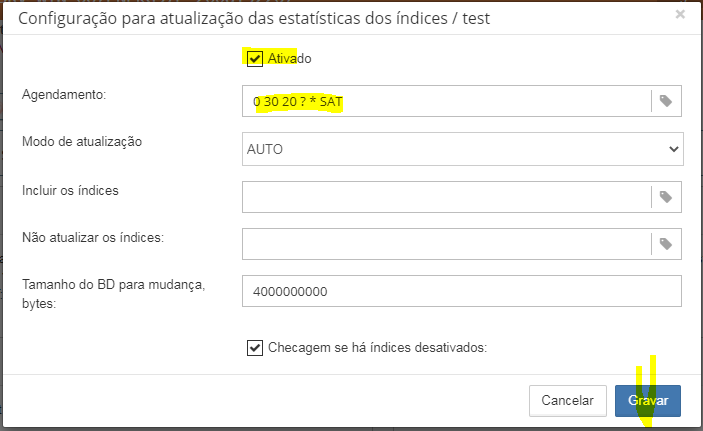Close the dialog with the X icon

680,15
